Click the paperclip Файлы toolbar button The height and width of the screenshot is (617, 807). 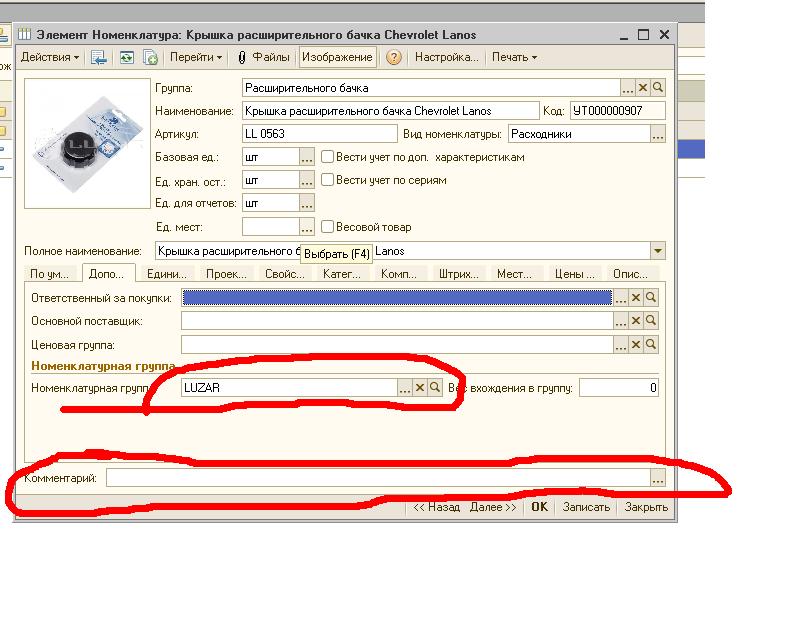264,57
